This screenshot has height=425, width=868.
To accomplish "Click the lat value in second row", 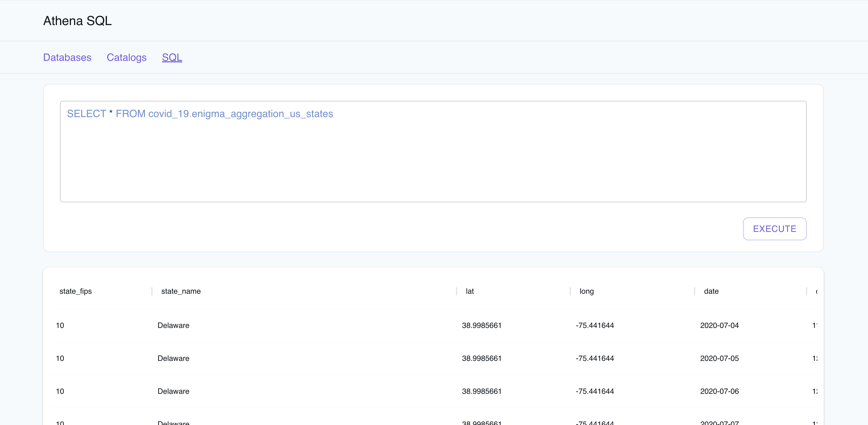I will point(482,358).
